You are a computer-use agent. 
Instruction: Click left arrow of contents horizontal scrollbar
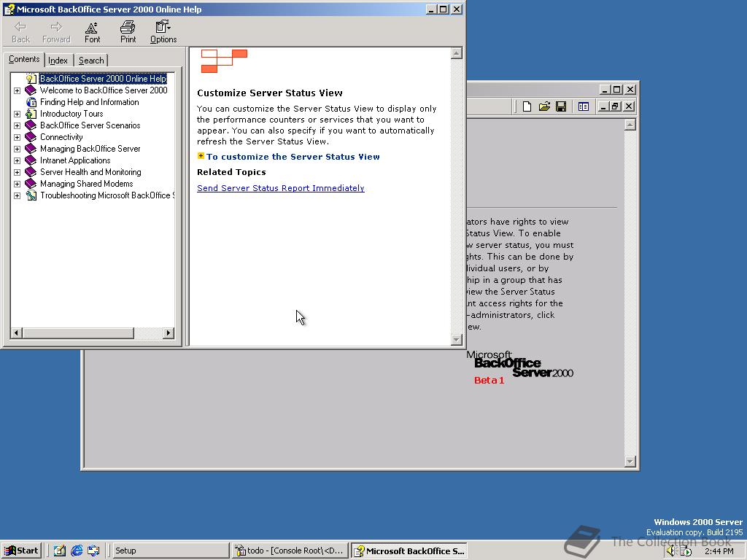16,332
